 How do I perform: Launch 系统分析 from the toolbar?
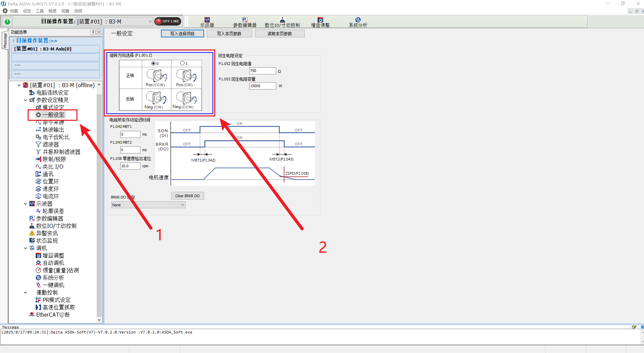(358, 22)
